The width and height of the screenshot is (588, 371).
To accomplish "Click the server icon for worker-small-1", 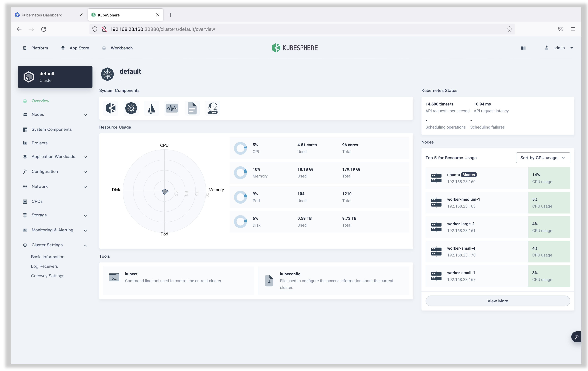I will [x=436, y=276].
